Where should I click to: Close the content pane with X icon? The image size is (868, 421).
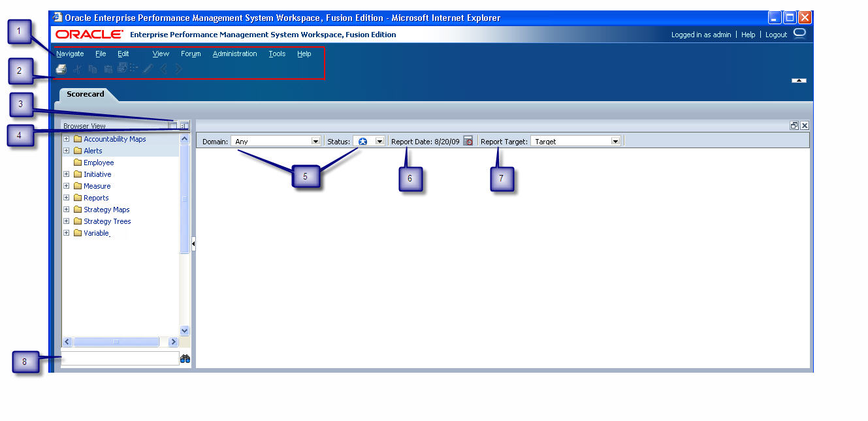coord(805,125)
